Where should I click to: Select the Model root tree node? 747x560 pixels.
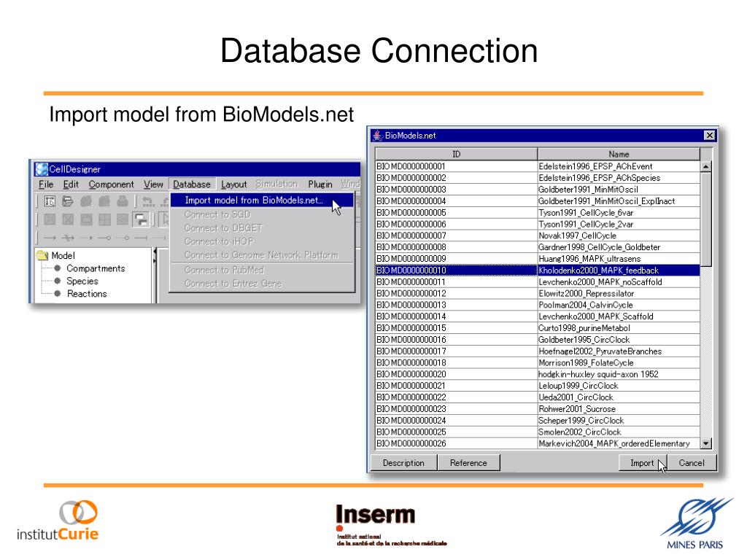tap(63, 256)
